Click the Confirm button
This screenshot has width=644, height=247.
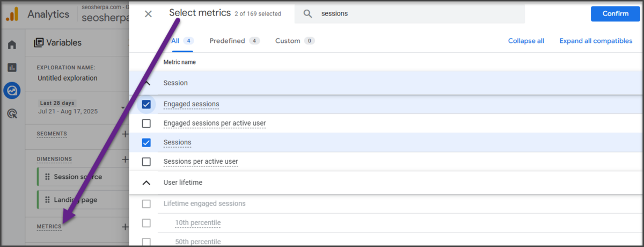pos(615,14)
